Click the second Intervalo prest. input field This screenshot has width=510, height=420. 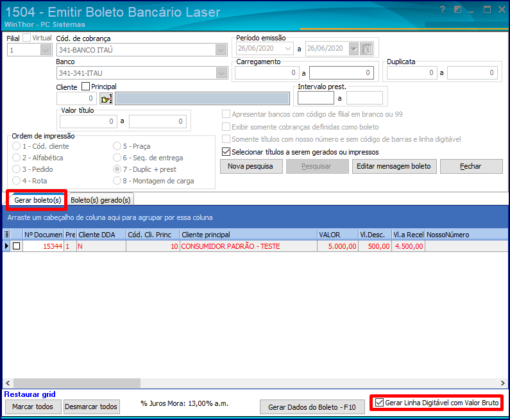364,98
